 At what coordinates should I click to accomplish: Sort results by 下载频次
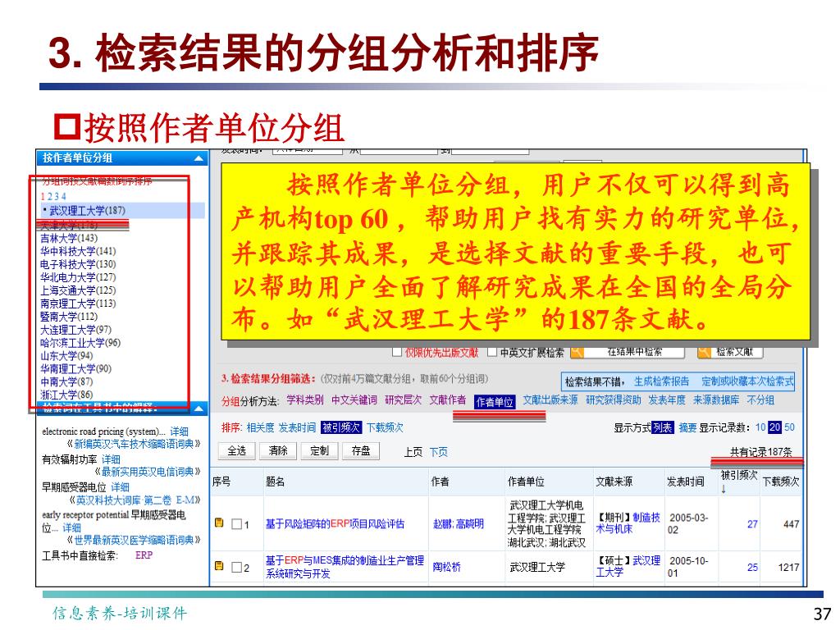(385, 427)
